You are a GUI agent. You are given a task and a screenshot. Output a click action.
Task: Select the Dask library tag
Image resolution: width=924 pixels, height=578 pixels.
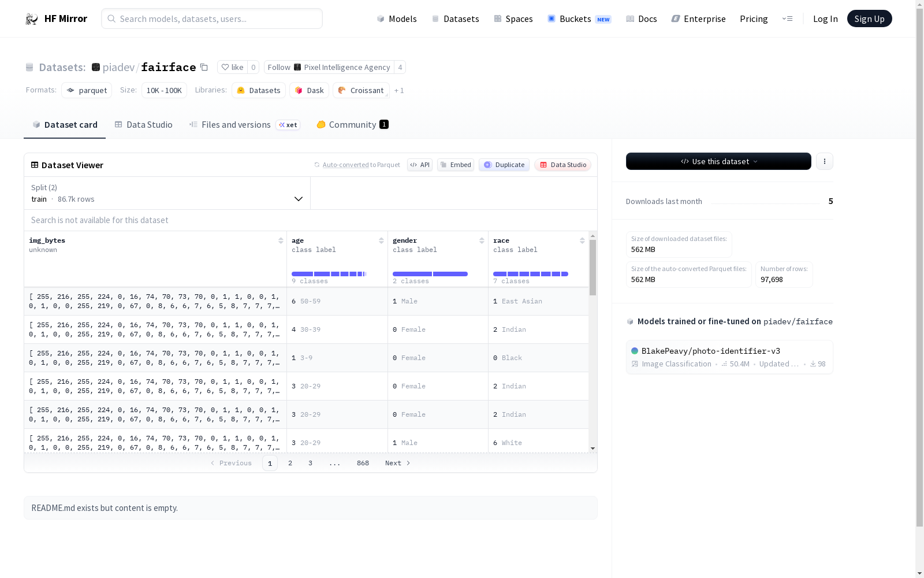(x=309, y=90)
